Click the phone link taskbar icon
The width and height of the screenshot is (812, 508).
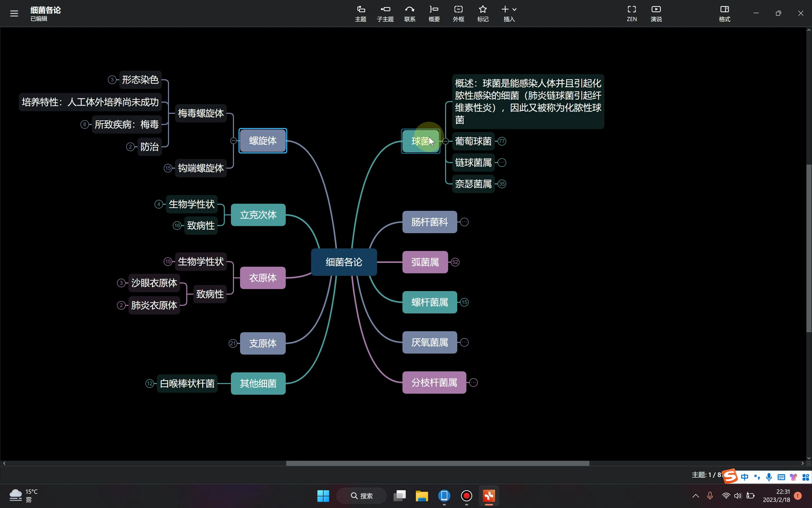tap(444, 496)
